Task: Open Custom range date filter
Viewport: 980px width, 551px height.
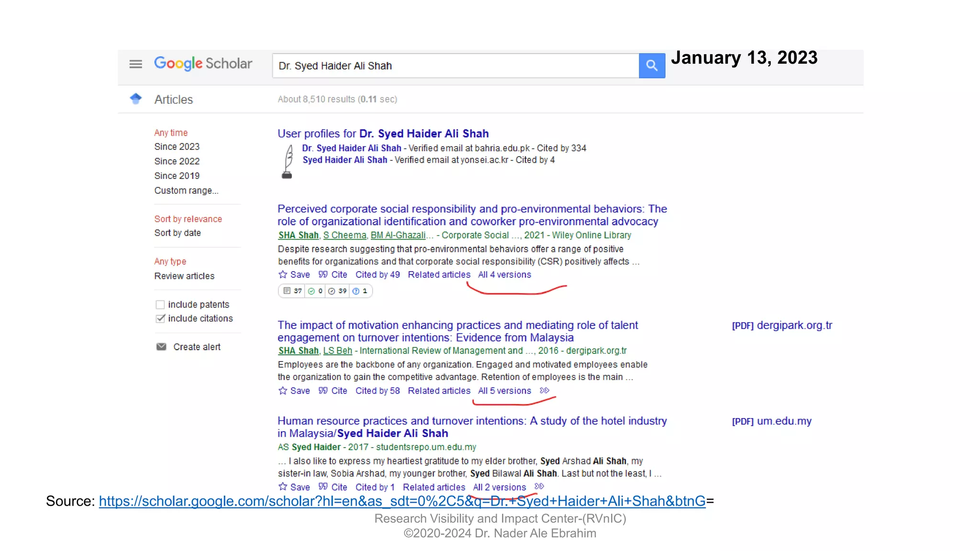Action: pos(186,190)
